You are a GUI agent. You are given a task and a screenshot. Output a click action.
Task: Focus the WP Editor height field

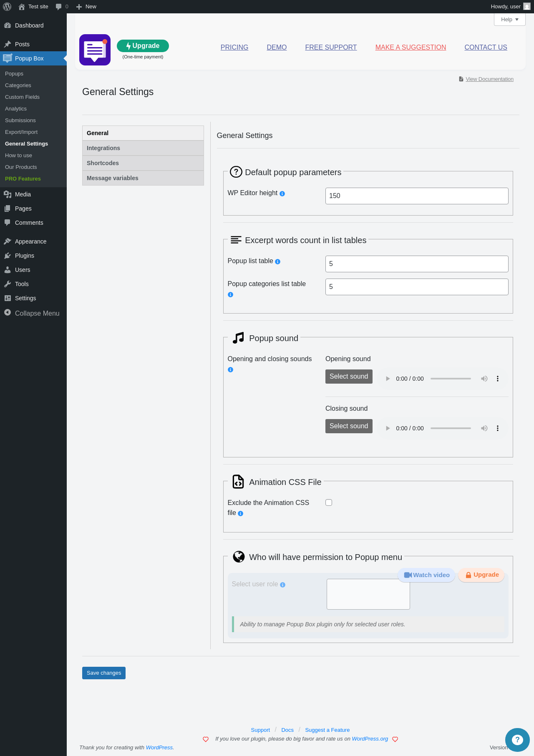coord(417,196)
